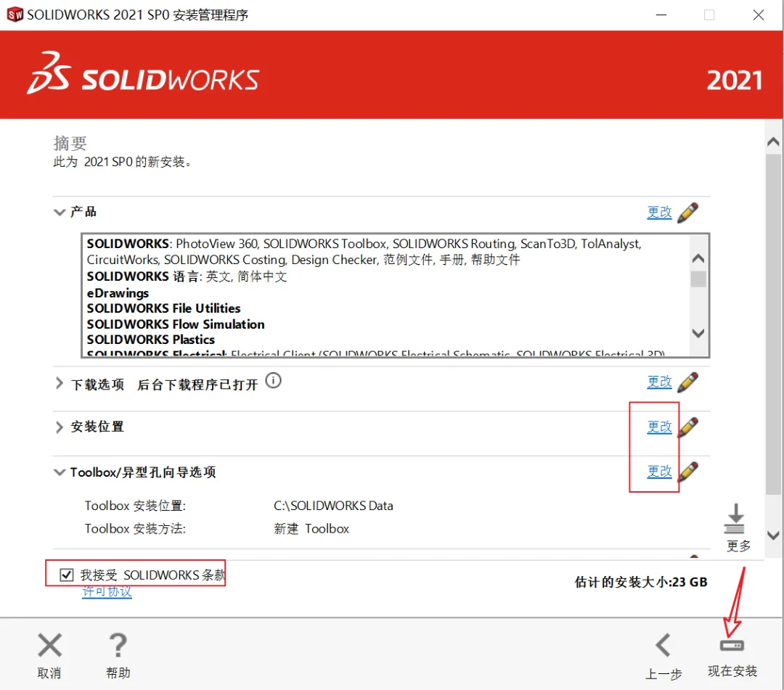
Task: Click the 更多 download arrow icon
Action: [x=735, y=519]
